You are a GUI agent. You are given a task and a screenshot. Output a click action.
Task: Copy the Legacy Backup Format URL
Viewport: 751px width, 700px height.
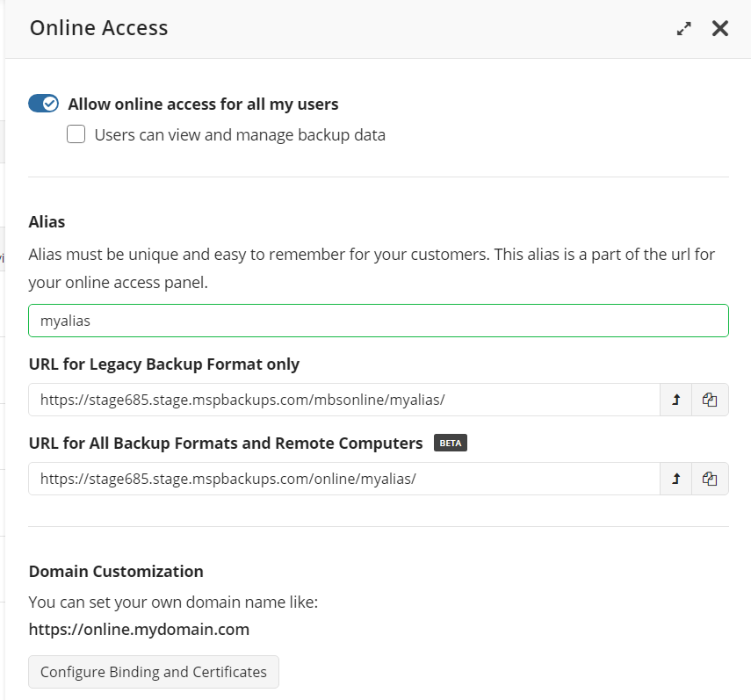point(710,400)
